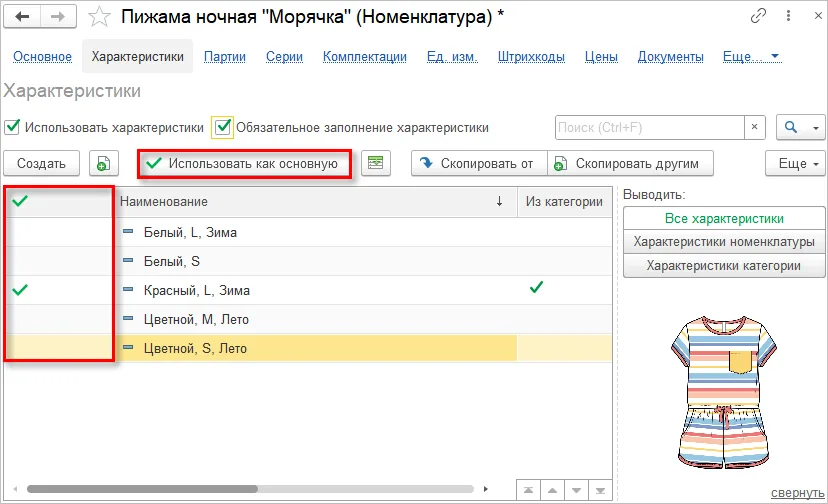
Task: Click Использовать как основную button
Action: tap(244, 163)
